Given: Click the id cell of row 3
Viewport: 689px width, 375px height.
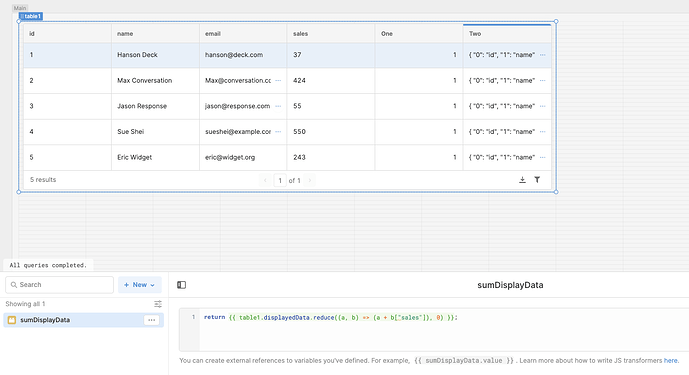Looking at the screenshot, I should 67,106.
